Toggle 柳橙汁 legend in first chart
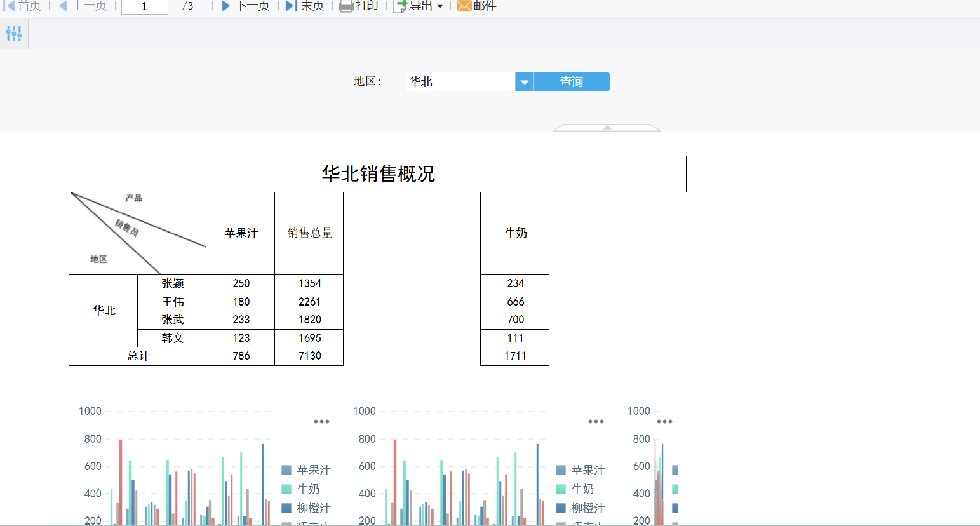The width and height of the screenshot is (980, 526). click(x=306, y=508)
